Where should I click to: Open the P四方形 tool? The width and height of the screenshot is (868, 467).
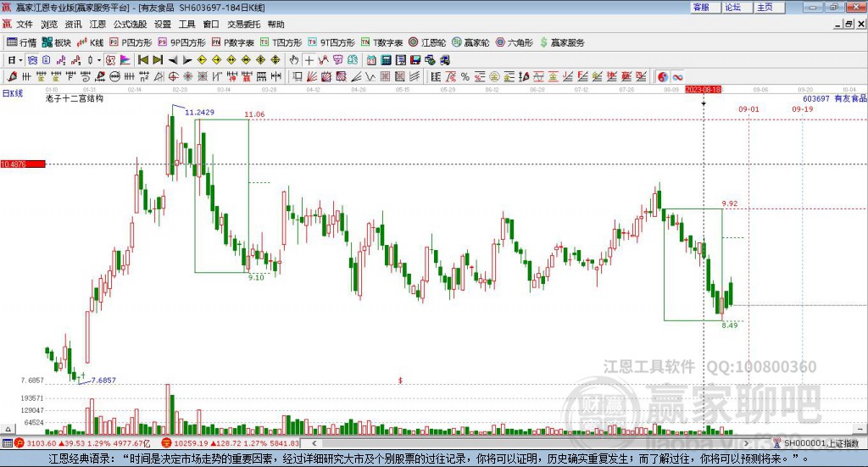click(131, 42)
